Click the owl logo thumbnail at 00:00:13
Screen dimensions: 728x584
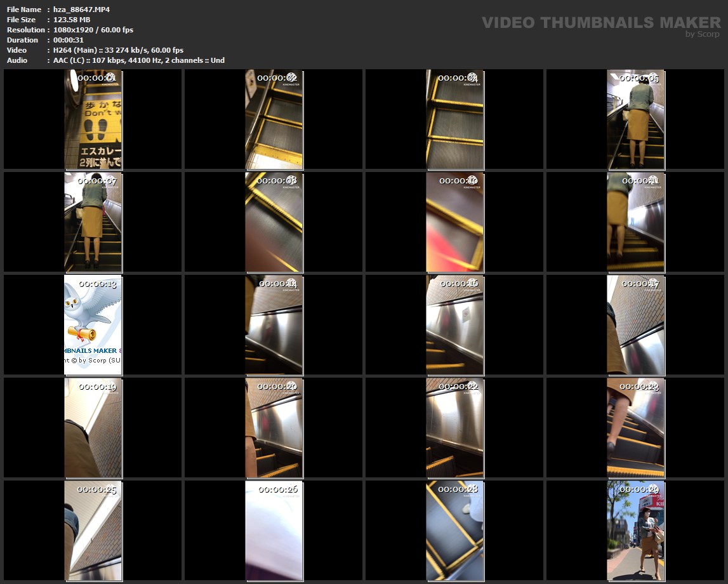(93, 324)
